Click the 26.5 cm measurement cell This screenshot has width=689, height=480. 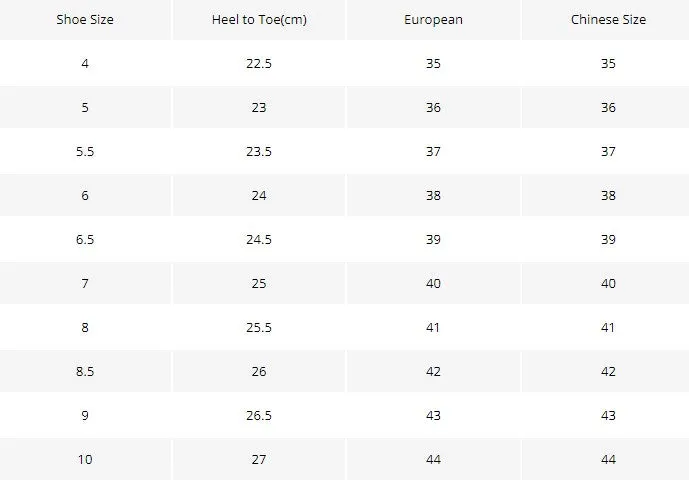click(x=259, y=415)
